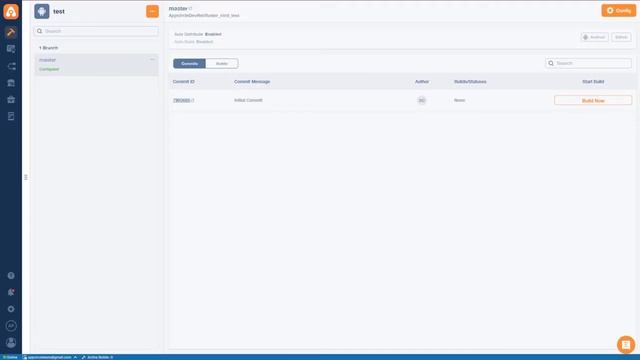
Task: Switch to the Commits tab
Action: pos(189,64)
